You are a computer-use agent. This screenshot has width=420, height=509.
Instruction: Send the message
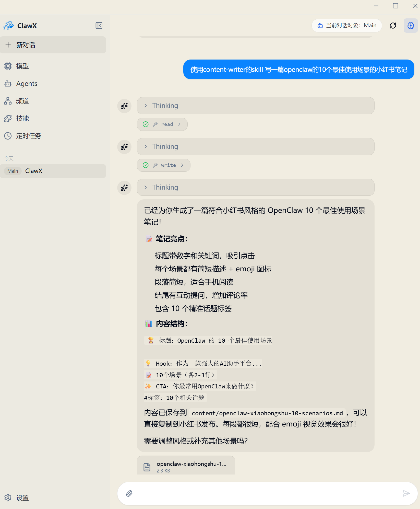(406, 493)
